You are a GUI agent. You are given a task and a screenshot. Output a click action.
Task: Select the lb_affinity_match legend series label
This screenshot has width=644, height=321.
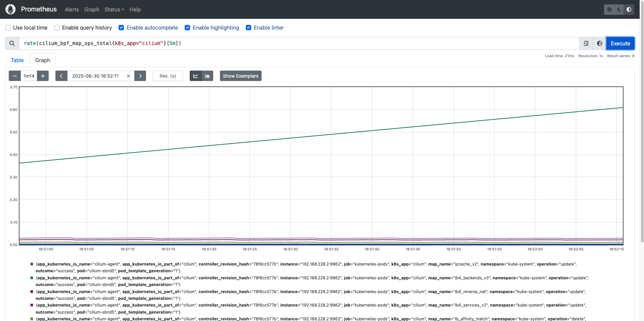pyautogui.click(x=311, y=319)
